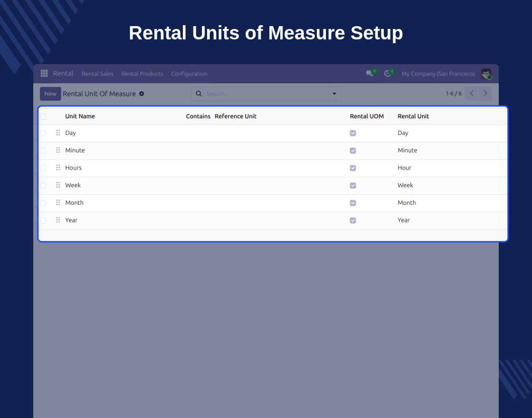The height and width of the screenshot is (418, 532).
Task: Click the Hour rental unit cell
Action: pos(404,168)
